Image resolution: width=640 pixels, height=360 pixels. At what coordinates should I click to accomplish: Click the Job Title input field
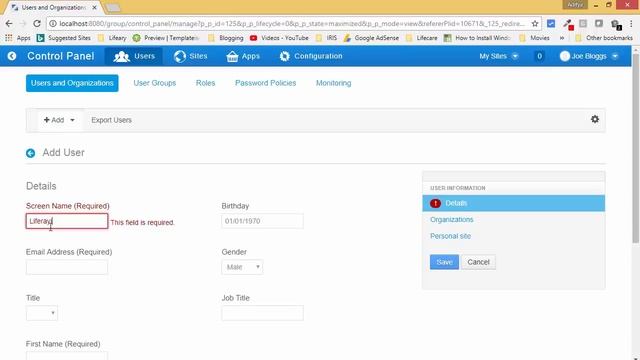(262, 313)
